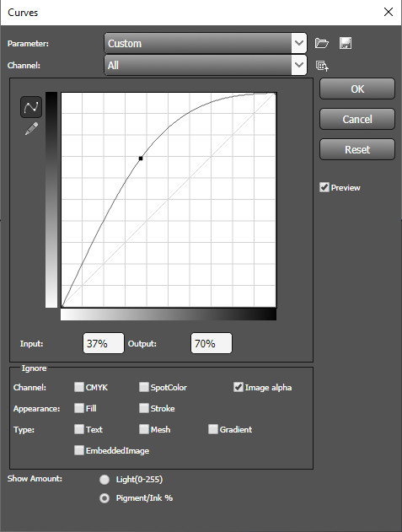Check the EmbeddedImage option
402x532 pixels.
79,450
